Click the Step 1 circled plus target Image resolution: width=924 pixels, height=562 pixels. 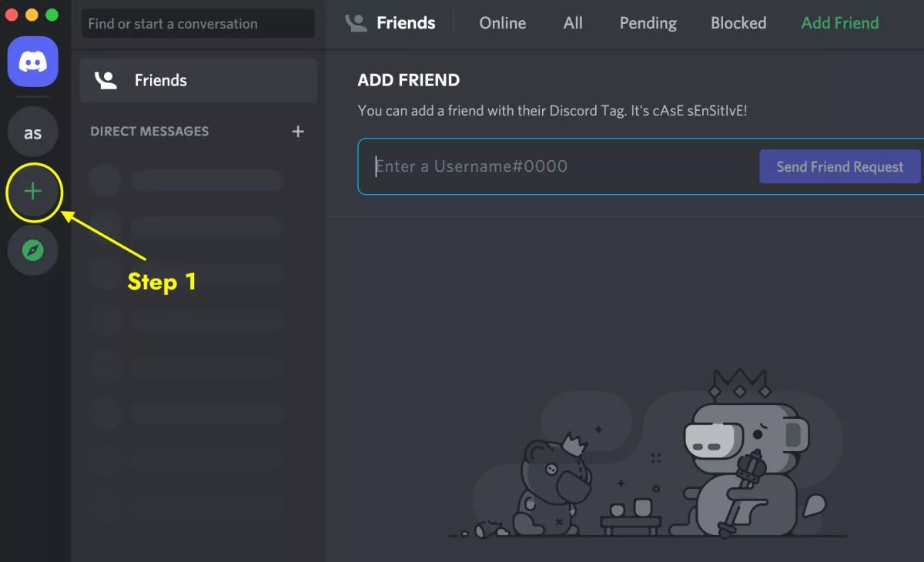[32, 192]
